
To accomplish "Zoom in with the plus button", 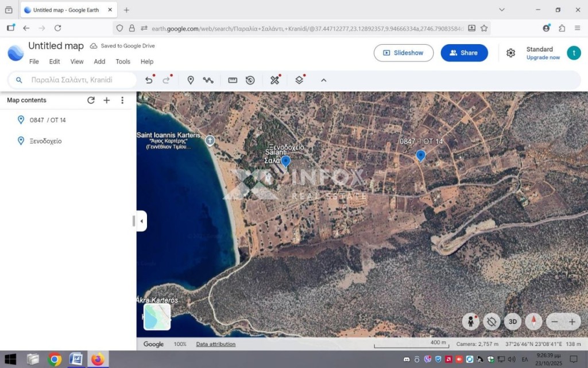I will 572,322.
